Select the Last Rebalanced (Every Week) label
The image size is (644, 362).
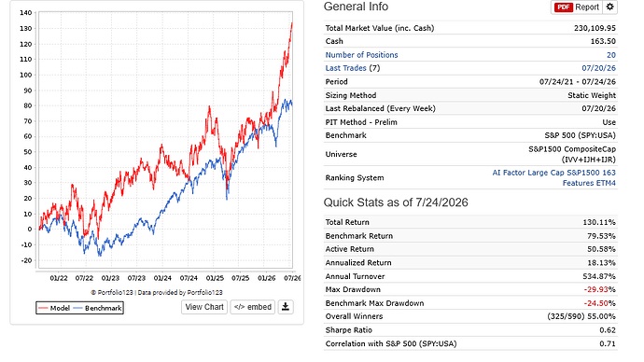coord(380,108)
